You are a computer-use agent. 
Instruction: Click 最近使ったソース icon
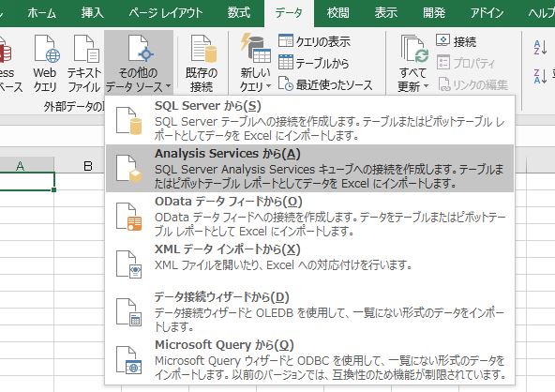pos(286,83)
